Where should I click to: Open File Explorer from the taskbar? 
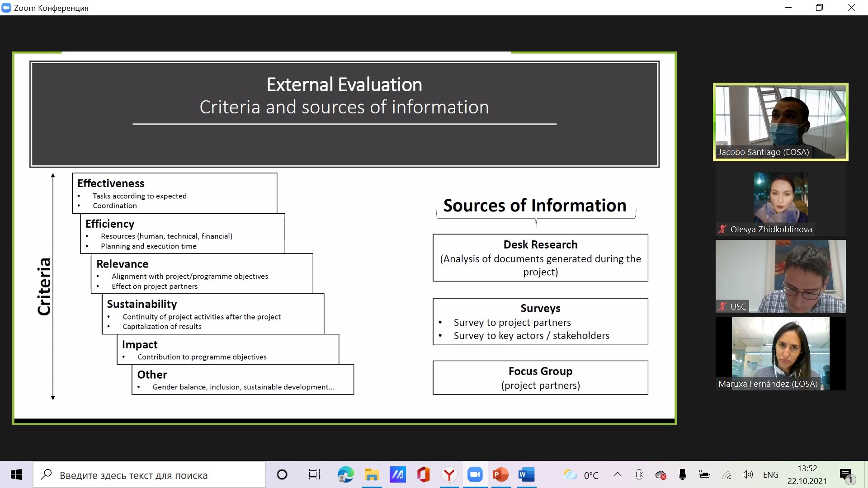(x=371, y=475)
